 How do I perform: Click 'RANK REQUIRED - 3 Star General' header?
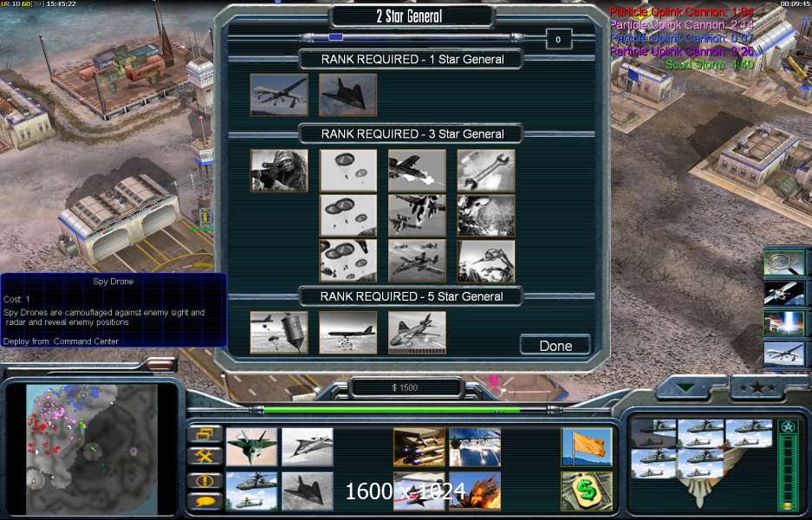coord(412,133)
